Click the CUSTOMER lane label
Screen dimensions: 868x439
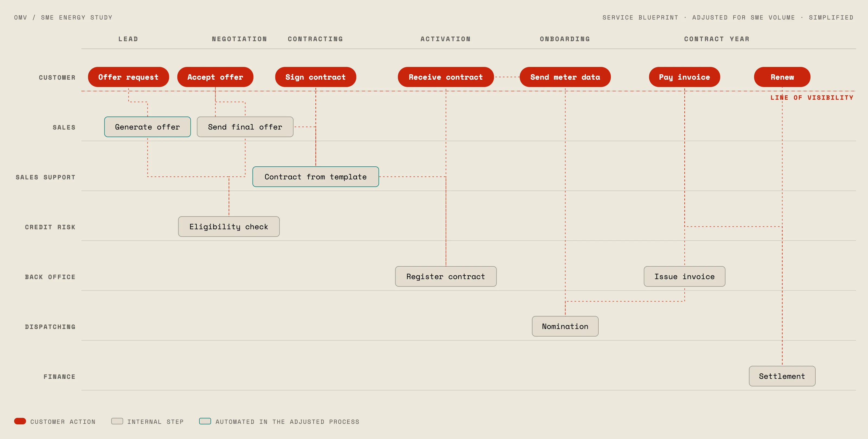(x=57, y=78)
